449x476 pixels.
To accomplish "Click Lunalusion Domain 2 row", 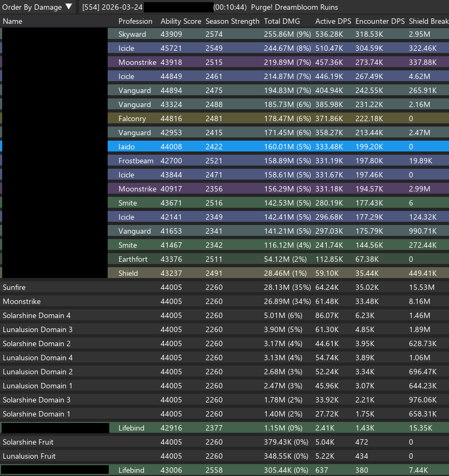I will point(225,372).
